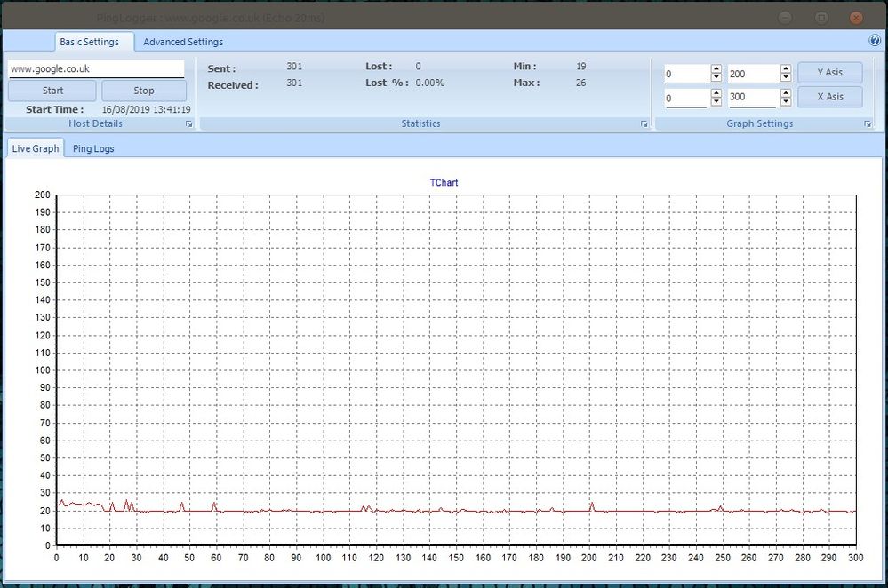The height and width of the screenshot is (588, 888).
Task: Open the help icon in the ribbon
Action: click(x=875, y=41)
